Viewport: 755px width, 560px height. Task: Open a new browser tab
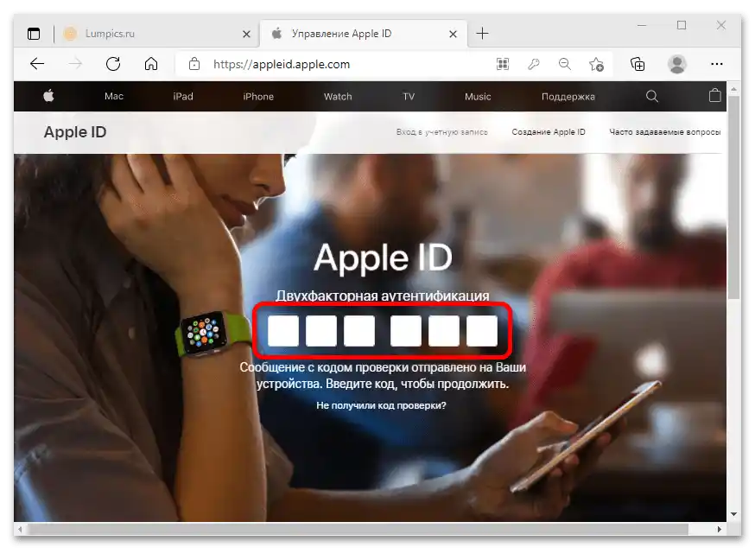tap(482, 33)
